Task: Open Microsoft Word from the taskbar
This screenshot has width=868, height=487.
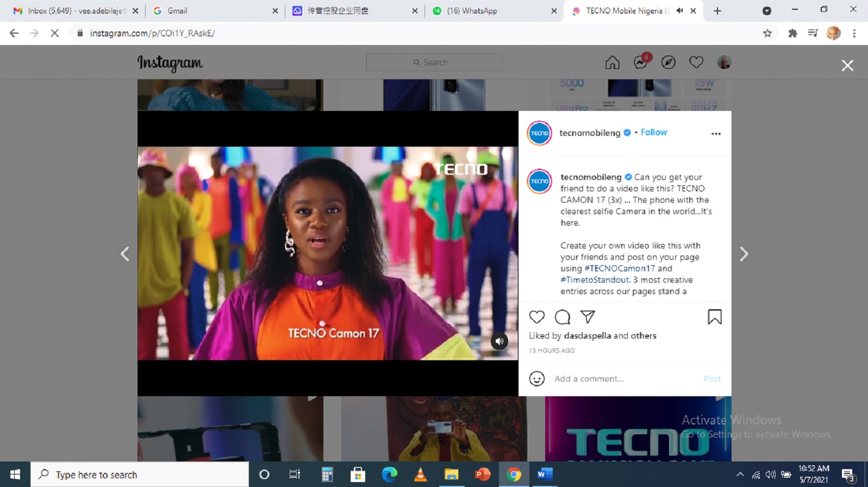Action: 544,474
